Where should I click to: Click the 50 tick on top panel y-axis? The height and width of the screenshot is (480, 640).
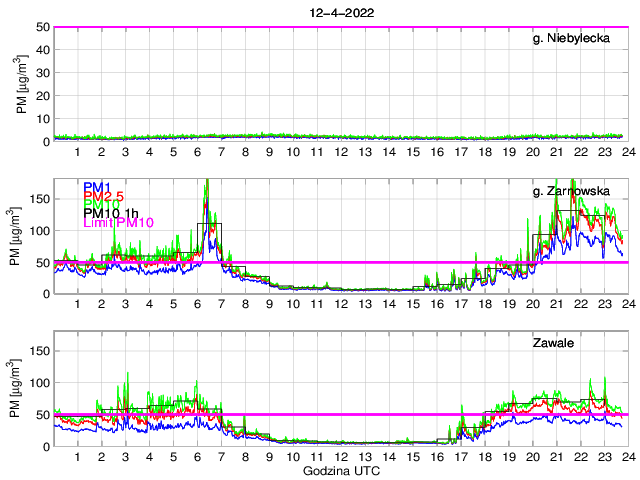coord(44,27)
